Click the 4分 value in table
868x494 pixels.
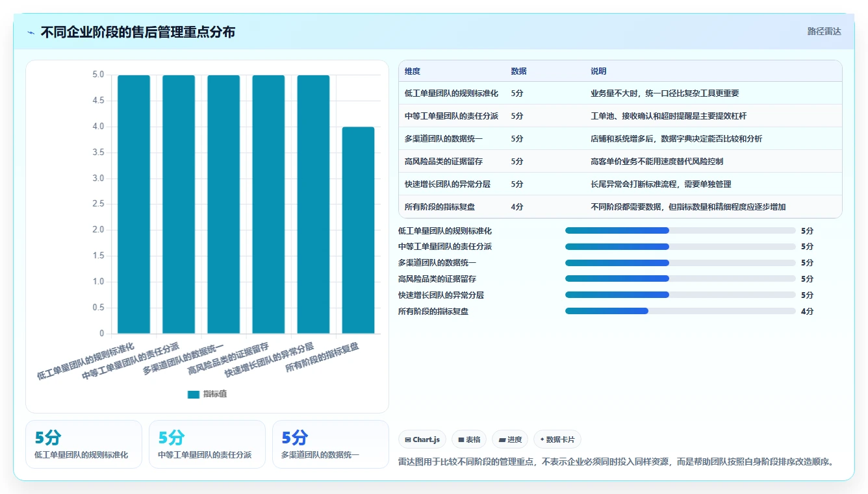pyautogui.click(x=517, y=207)
